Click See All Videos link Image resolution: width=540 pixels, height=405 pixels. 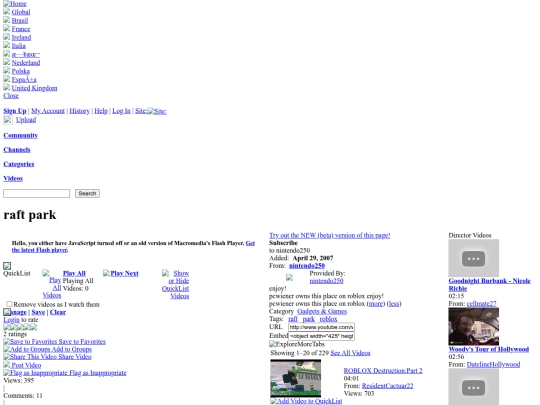click(x=350, y=353)
